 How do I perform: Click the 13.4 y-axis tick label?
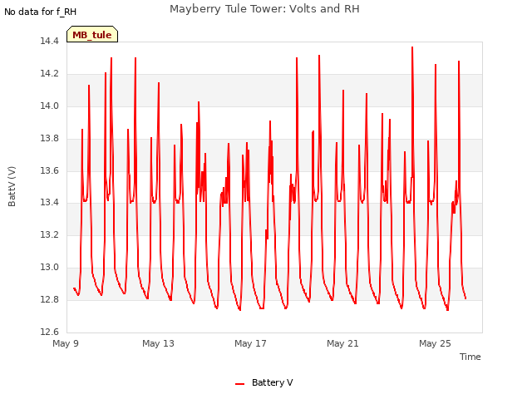pyautogui.click(x=50, y=203)
